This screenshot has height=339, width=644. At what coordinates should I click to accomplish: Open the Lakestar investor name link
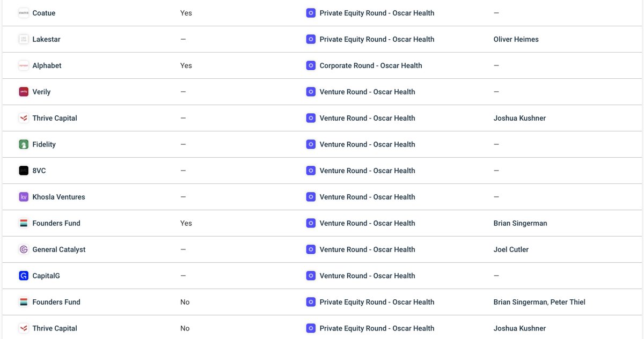pos(46,39)
